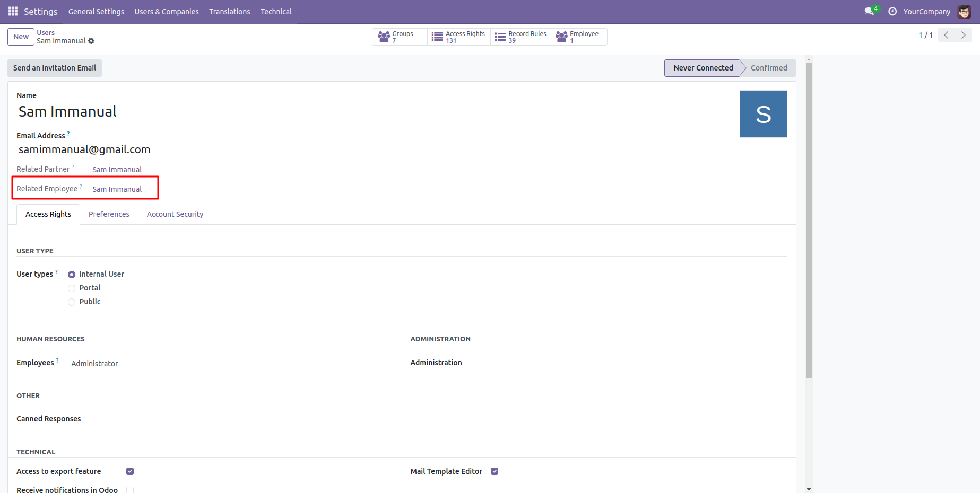Open the YourCompany switcher

pyautogui.click(x=926, y=11)
